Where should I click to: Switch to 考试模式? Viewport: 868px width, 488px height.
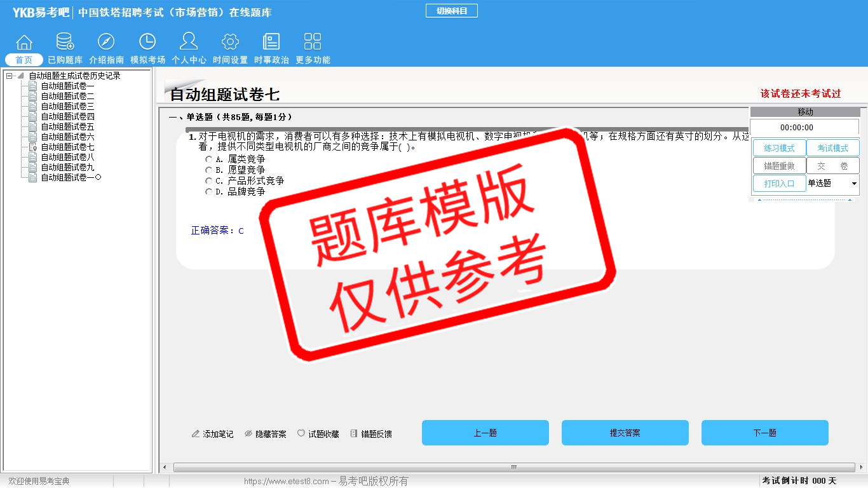coord(833,148)
